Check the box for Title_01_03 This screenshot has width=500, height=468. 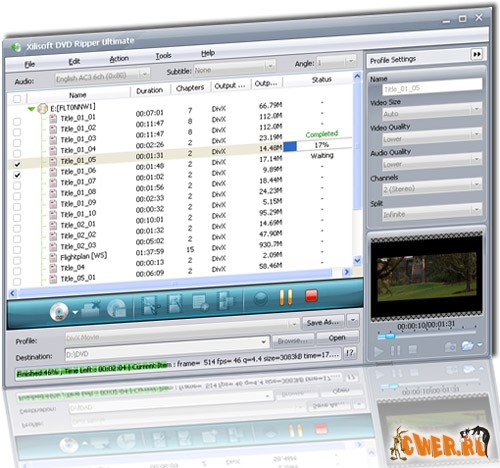17,143
